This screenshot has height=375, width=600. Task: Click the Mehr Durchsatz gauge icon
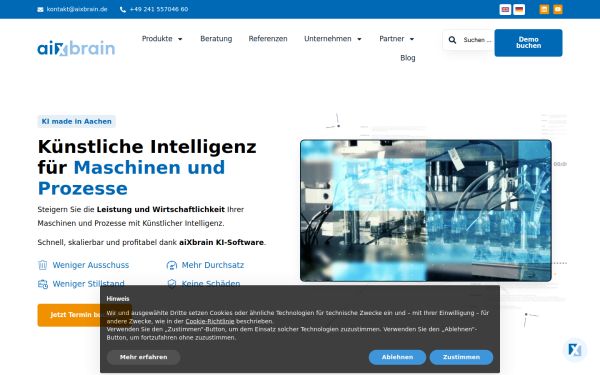[x=172, y=265]
